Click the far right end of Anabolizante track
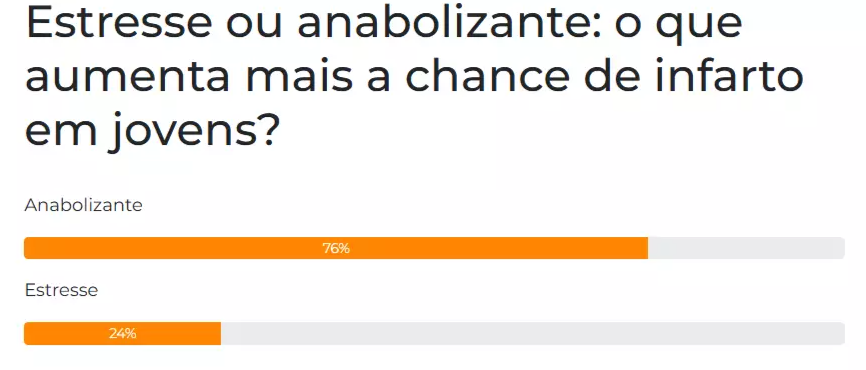 click(841, 249)
